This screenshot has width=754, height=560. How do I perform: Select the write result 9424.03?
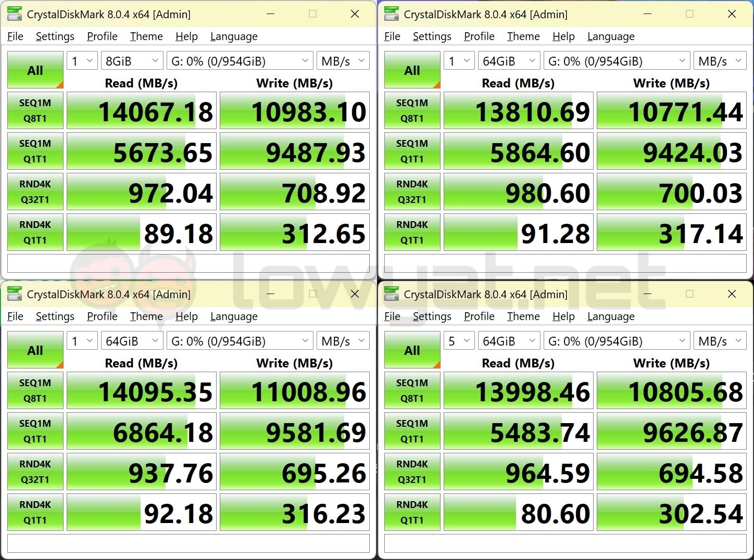pyautogui.click(x=672, y=151)
